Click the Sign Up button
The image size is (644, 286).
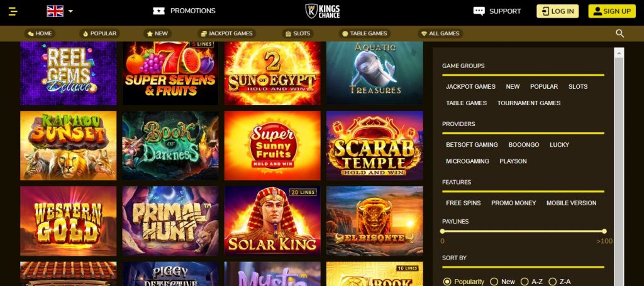coord(612,11)
